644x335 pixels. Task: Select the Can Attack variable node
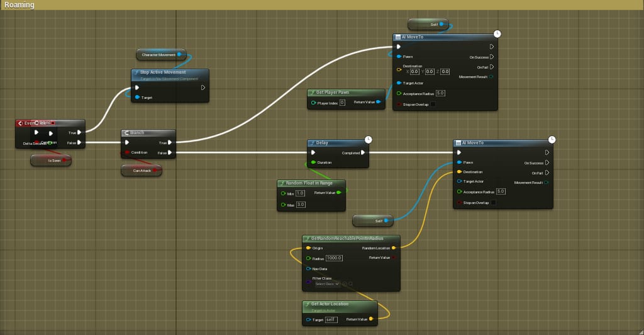141,170
